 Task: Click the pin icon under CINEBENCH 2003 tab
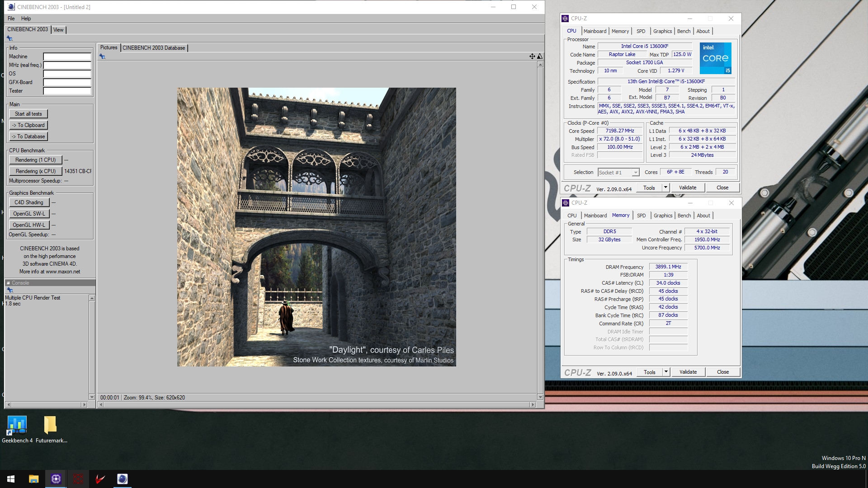click(x=9, y=38)
